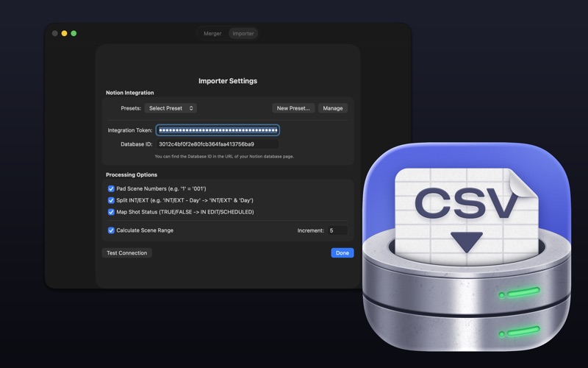Open the Select Preset dropdown
This screenshot has height=368, width=588.
171,108
